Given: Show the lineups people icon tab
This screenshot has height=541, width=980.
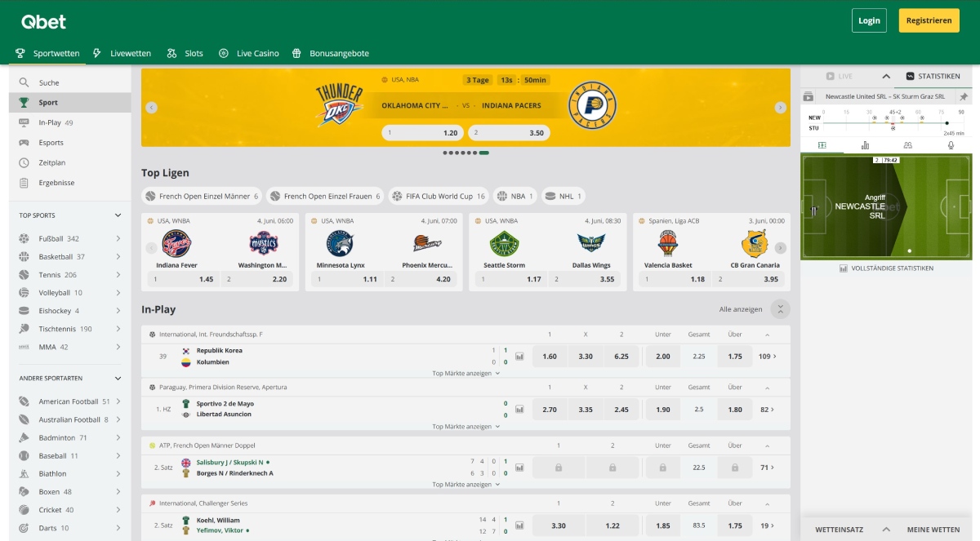Looking at the screenshot, I should (907, 145).
